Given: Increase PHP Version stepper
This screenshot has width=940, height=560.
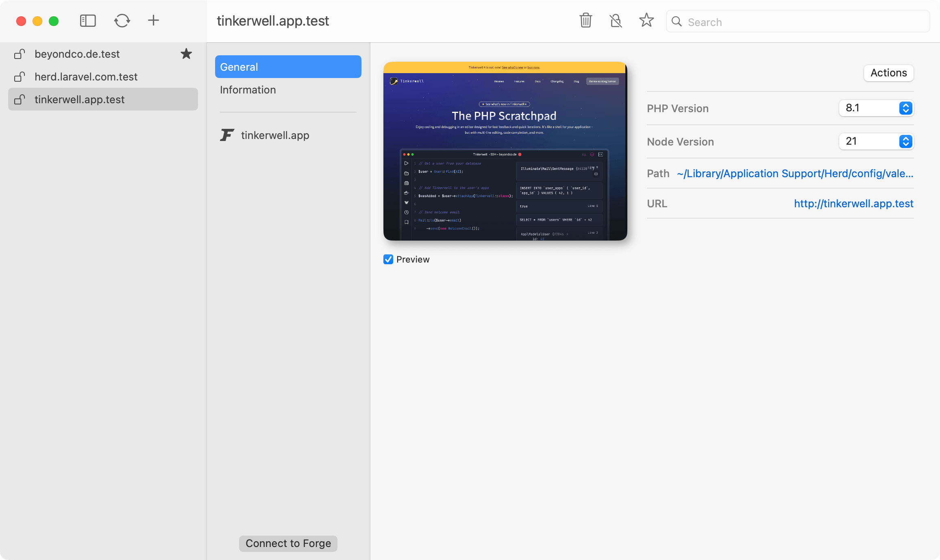Looking at the screenshot, I should 905,105.
